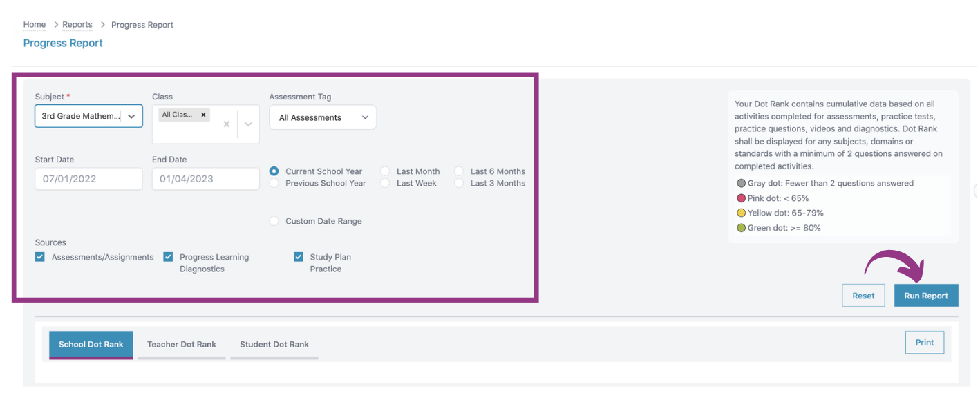Select Current School Year radio option
Viewport: 980px width, 402px height.
(x=274, y=171)
